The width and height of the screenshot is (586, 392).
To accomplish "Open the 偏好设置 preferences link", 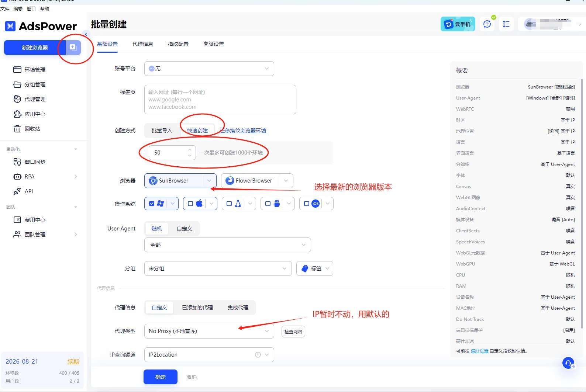I will point(479,351).
